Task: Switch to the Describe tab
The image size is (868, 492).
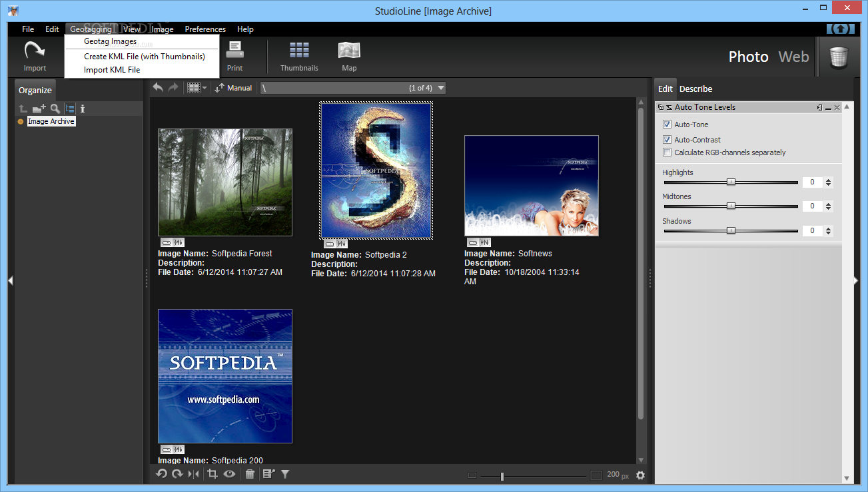Action: 695,89
